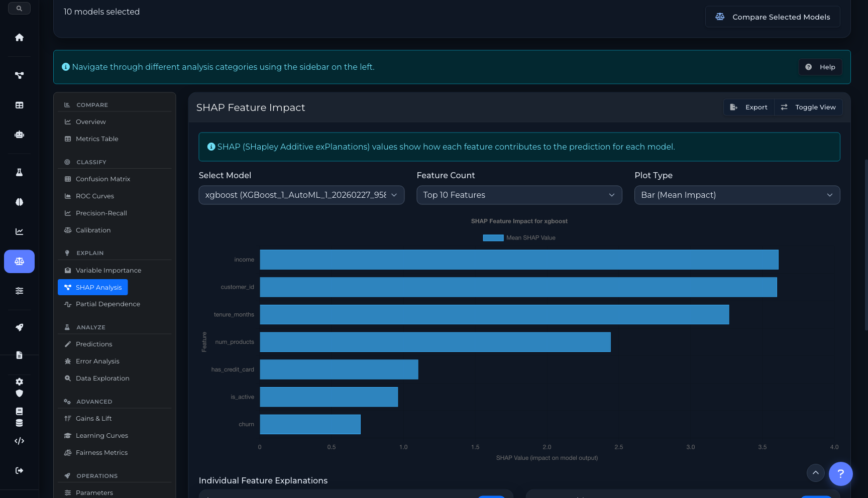The width and height of the screenshot is (868, 498).
Task: Toggle View for the SHAP Feature Impact panel
Action: click(x=808, y=107)
